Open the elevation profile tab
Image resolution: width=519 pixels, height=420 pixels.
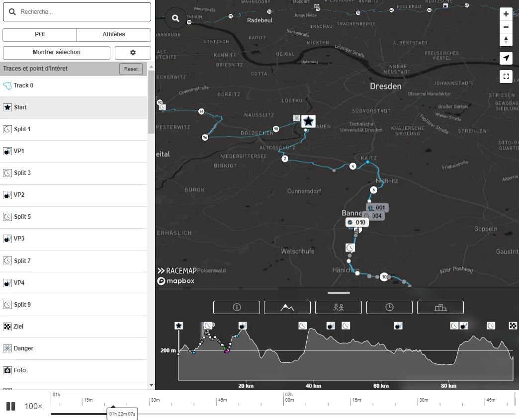[287, 307]
